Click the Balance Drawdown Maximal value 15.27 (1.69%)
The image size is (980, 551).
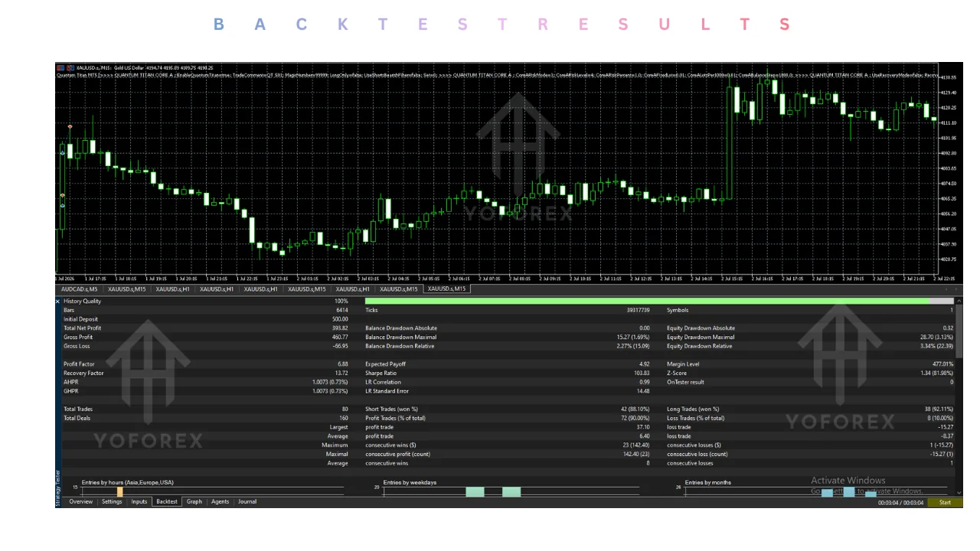coord(633,337)
